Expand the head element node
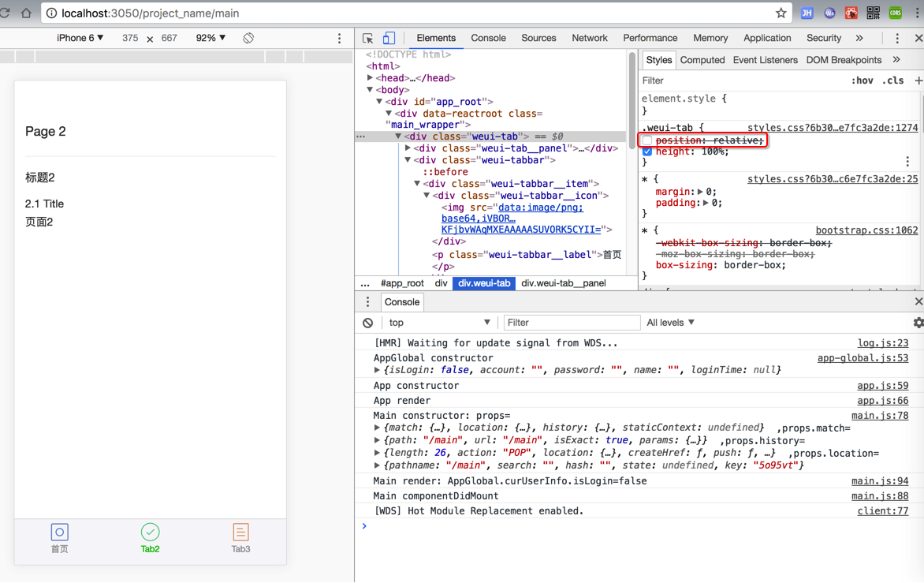This screenshot has width=924, height=583. click(371, 78)
